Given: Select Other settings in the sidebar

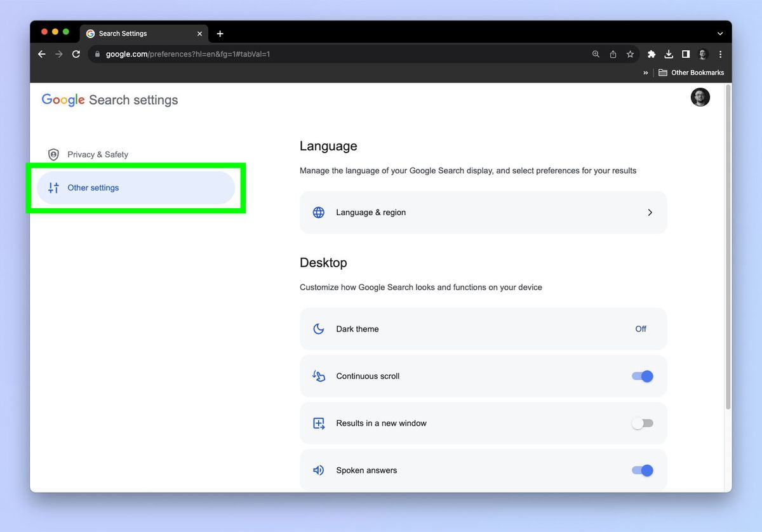Looking at the screenshot, I should coord(93,187).
